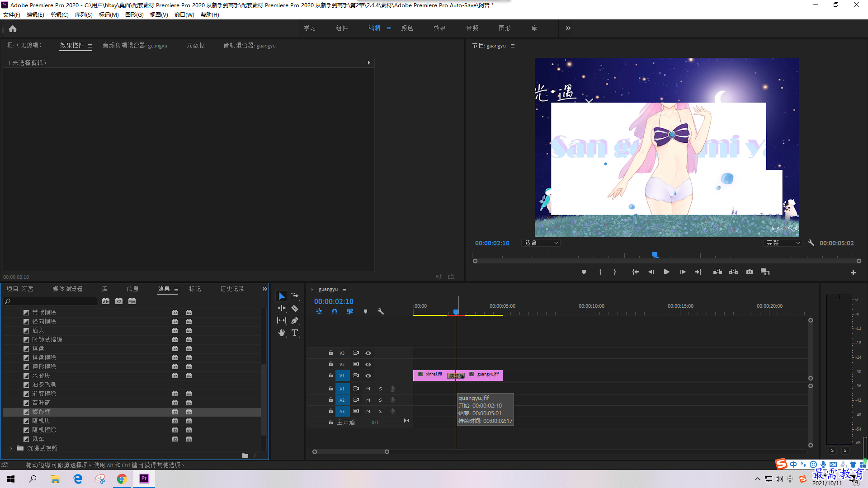Select the Track Select Forward tool
This screenshot has height=488, width=868.
pos(294,296)
